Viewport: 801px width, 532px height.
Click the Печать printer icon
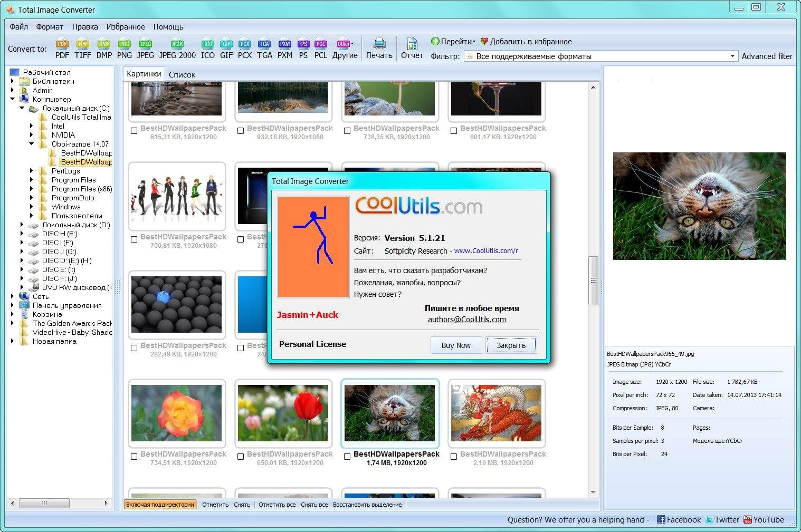click(379, 44)
